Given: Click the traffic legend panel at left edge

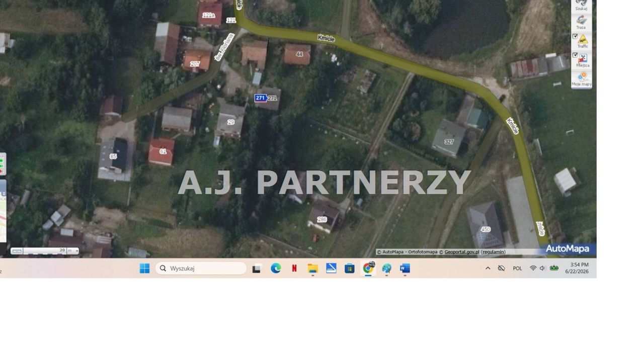Looking at the screenshot, I should click(3, 164).
